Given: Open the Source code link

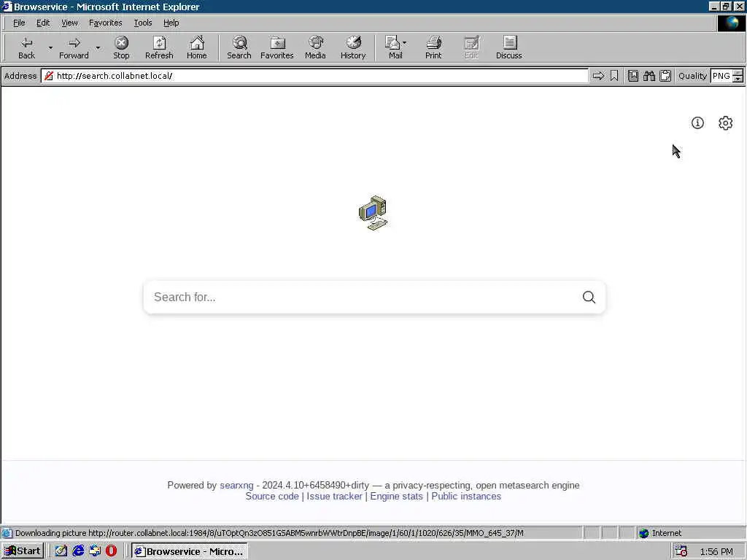Looking at the screenshot, I should [272, 496].
